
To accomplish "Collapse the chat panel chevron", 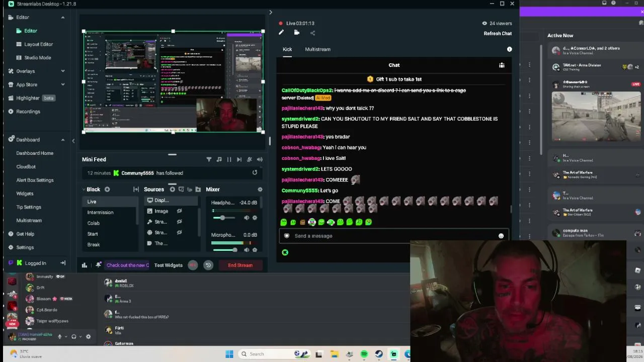I will [271, 12].
